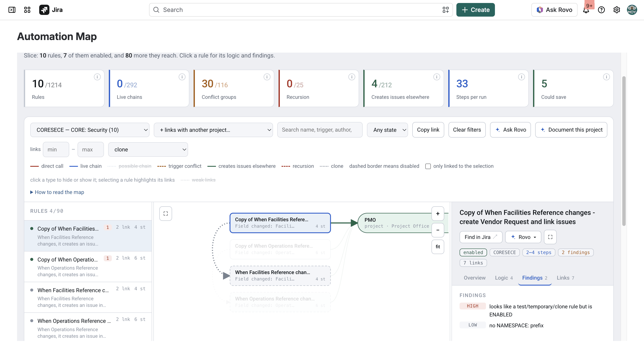Open the Any state dropdown
Viewport: 644px width, 342px height.
click(387, 130)
